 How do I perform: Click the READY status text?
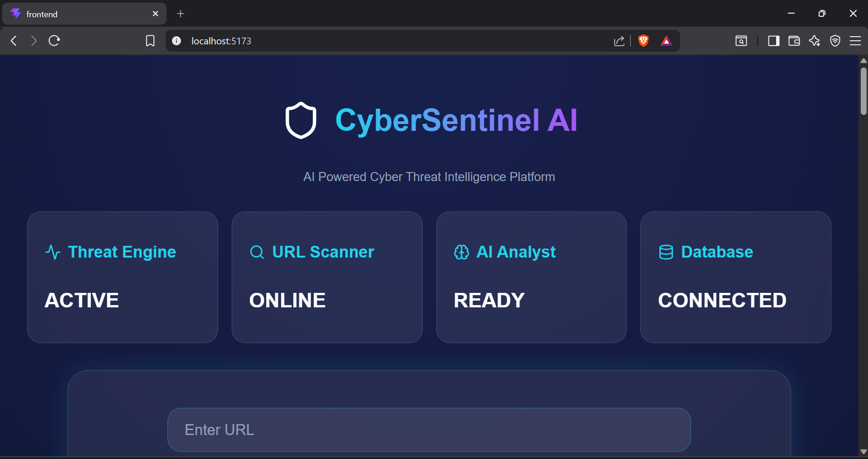tap(489, 300)
